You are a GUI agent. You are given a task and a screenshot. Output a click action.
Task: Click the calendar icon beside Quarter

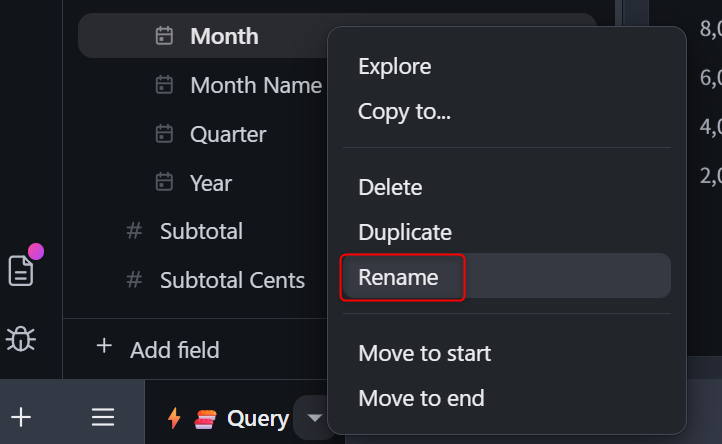click(x=165, y=134)
